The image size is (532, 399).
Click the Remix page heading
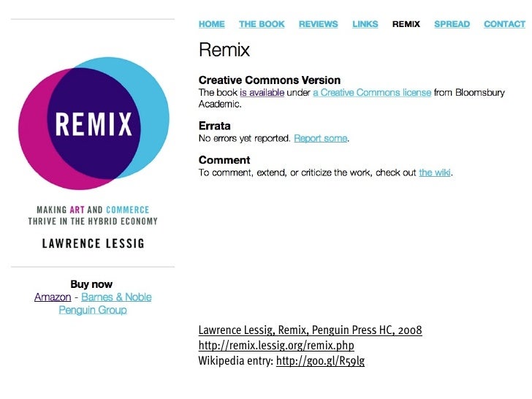coord(224,50)
